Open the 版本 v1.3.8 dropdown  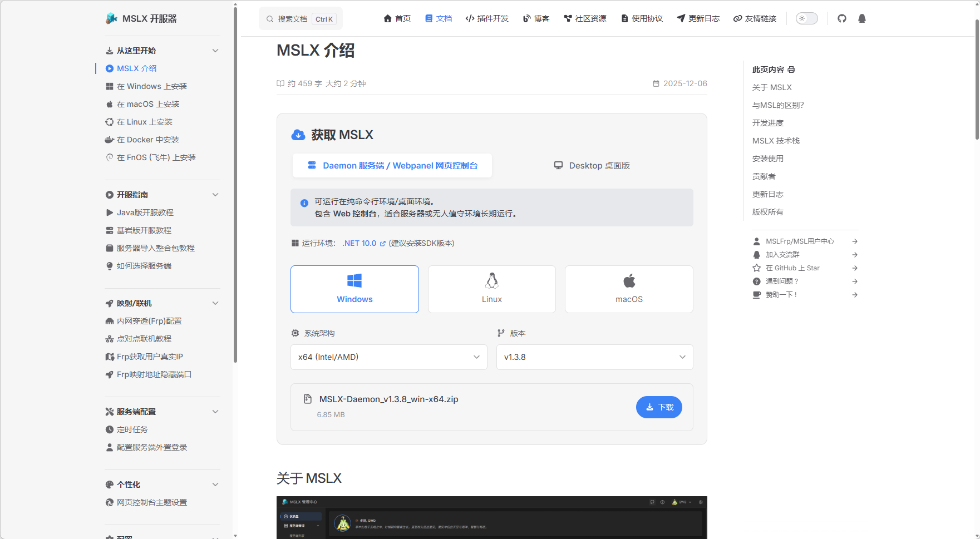(x=594, y=357)
